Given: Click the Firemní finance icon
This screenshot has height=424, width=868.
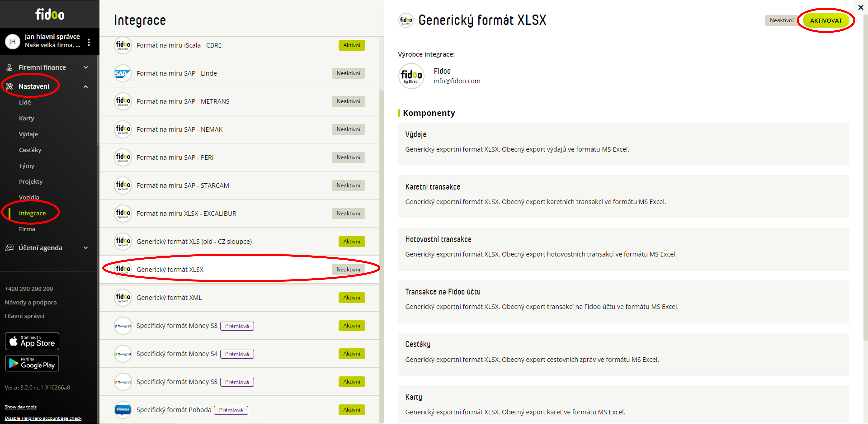Looking at the screenshot, I should (9, 67).
